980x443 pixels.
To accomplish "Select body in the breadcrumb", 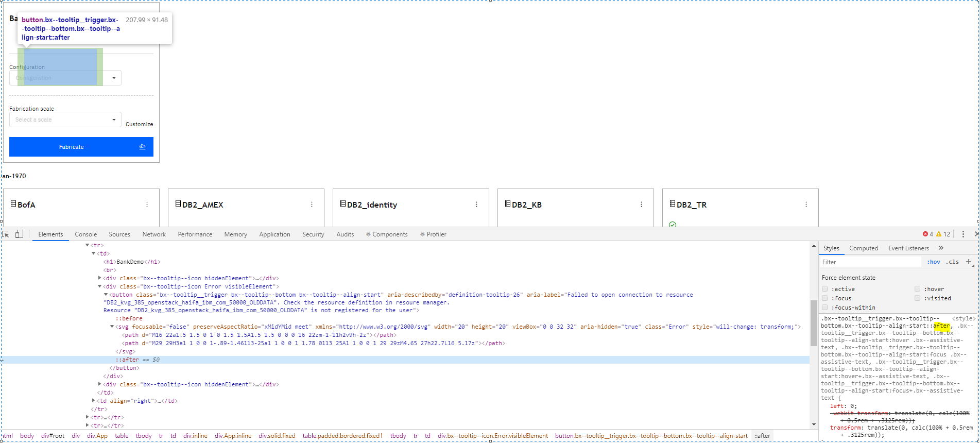I will point(27,436).
